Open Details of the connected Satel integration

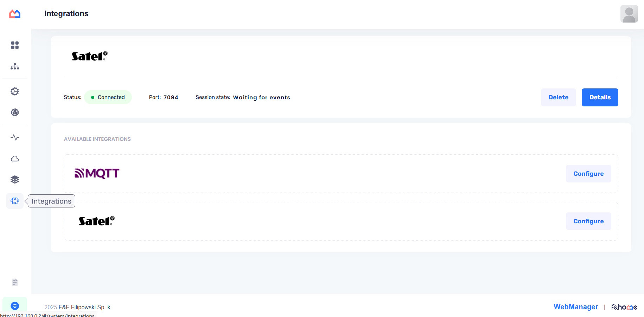tap(600, 97)
